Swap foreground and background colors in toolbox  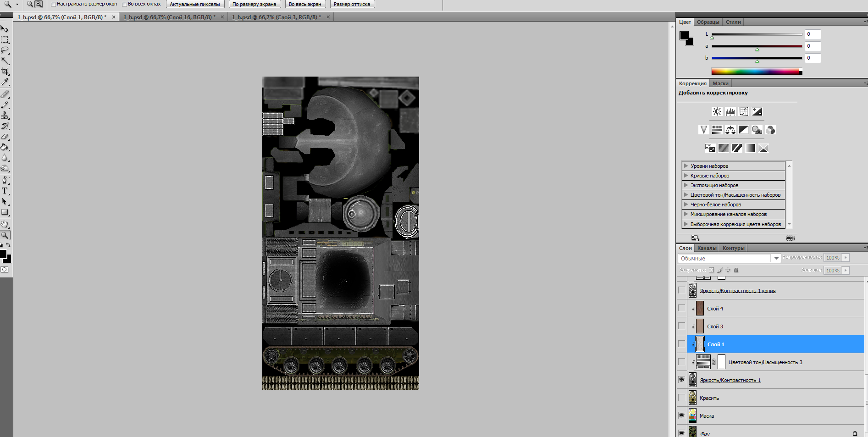point(8,245)
